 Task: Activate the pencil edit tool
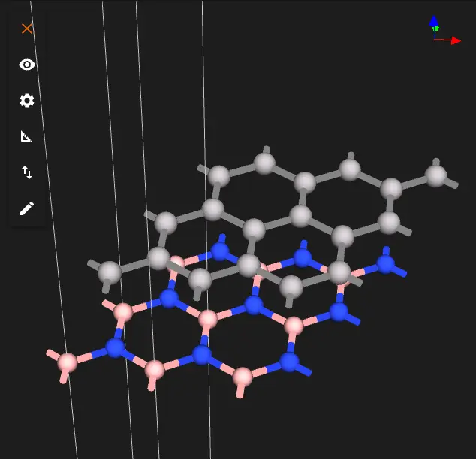point(27,208)
